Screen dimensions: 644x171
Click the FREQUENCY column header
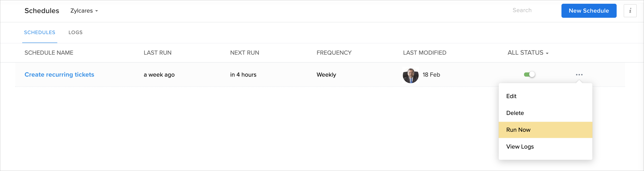(x=334, y=53)
